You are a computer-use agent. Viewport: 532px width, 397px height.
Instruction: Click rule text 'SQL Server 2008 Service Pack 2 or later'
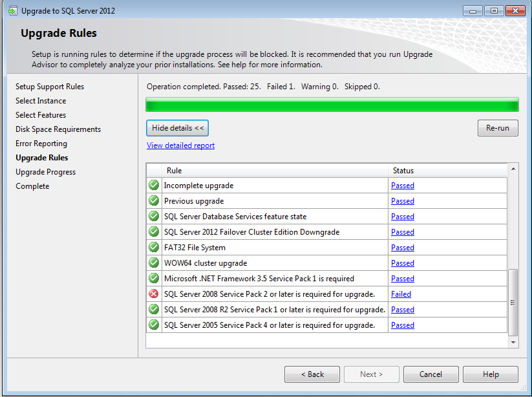(270, 294)
